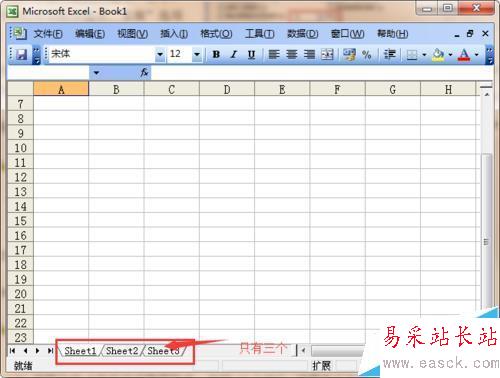Align text right
The image size is (500, 378).
309,54
